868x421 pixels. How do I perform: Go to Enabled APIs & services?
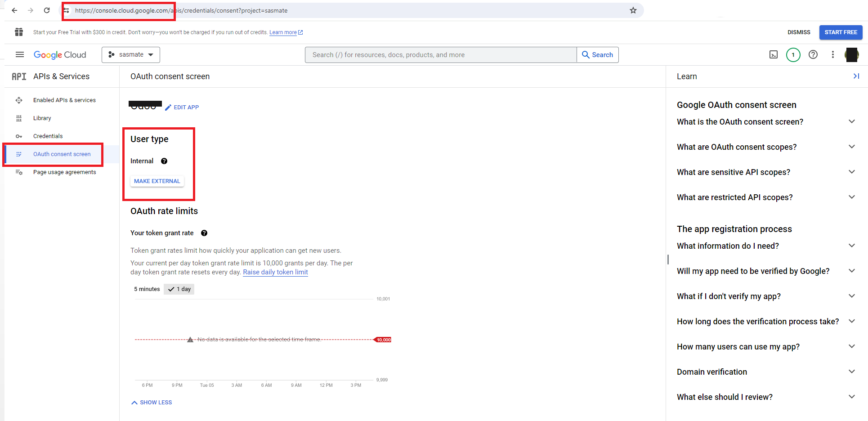tap(64, 100)
